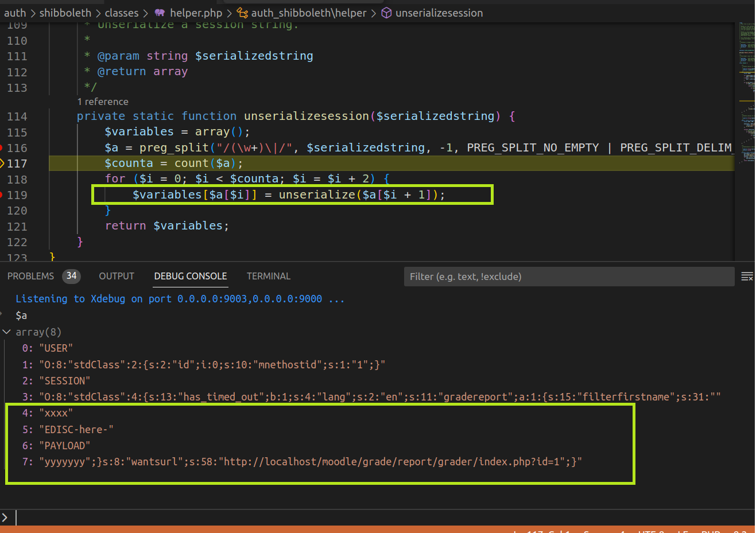Click line number 120 in the gutter
This screenshot has height=533, width=756.
[x=17, y=211]
